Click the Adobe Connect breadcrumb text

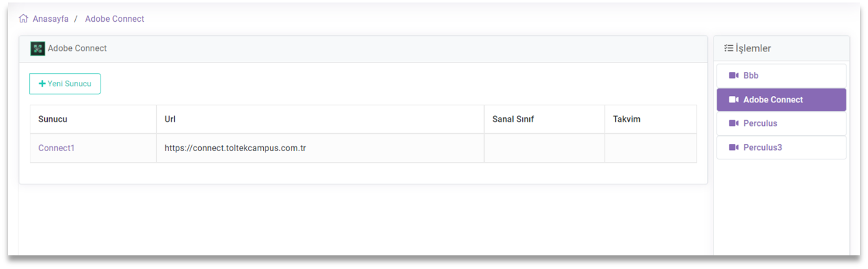(114, 19)
